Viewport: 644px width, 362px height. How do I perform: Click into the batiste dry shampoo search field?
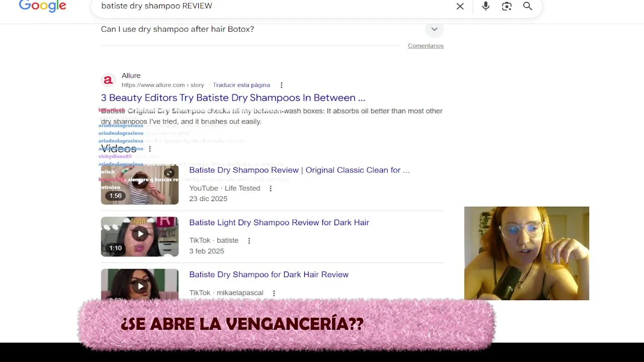272,6
